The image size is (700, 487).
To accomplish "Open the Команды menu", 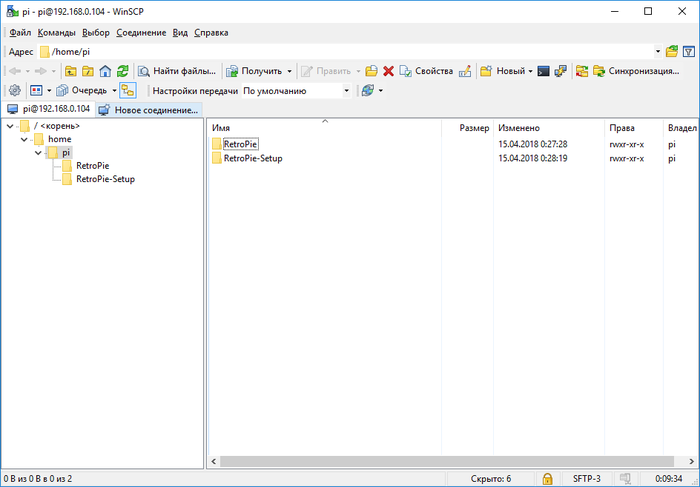I will click(x=56, y=32).
